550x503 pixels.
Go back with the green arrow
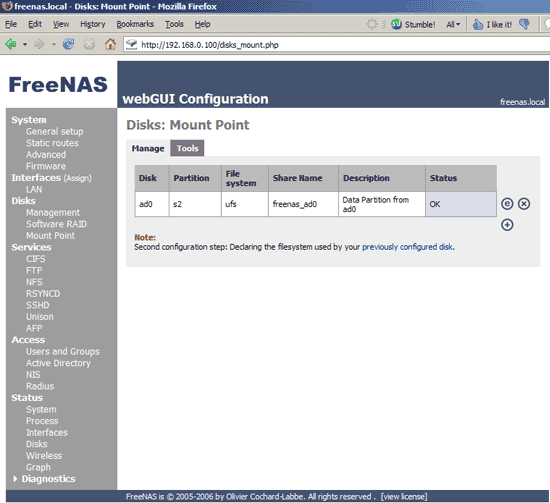pyautogui.click(x=11, y=44)
